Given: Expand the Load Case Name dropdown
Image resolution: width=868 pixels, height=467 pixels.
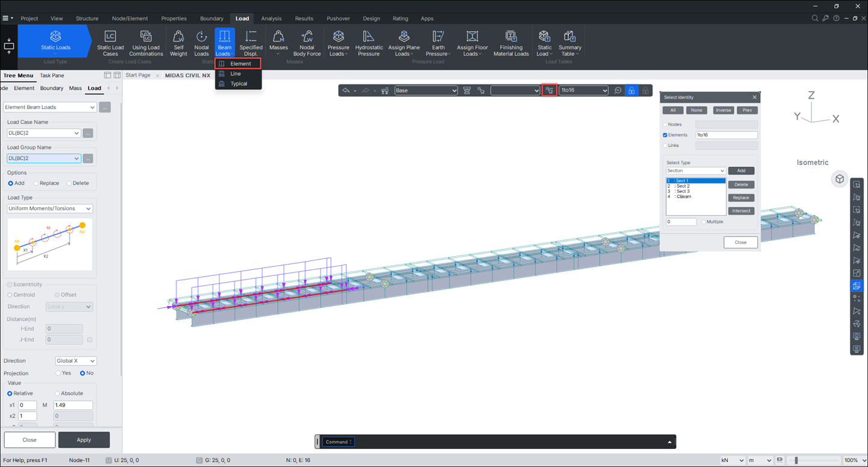Looking at the screenshot, I should click(x=44, y=133).
